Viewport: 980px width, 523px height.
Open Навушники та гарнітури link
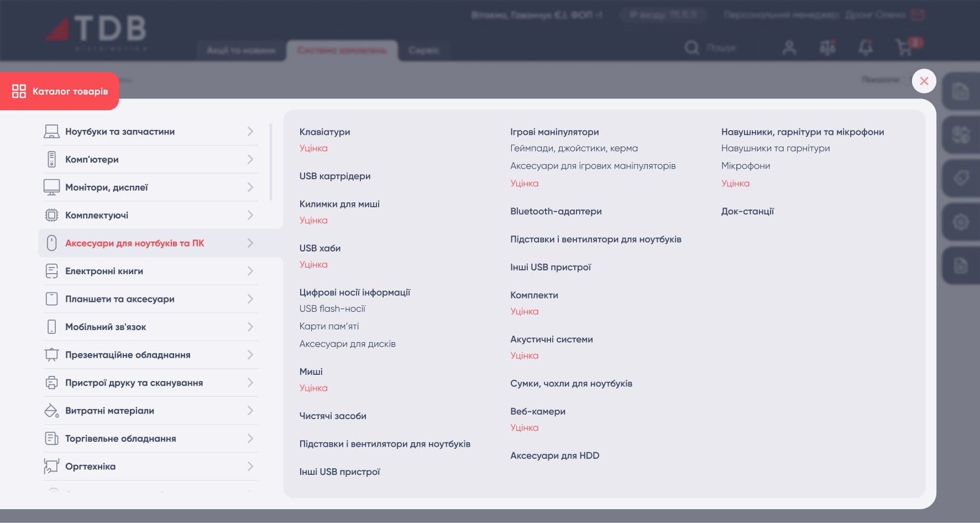[775, 148]
